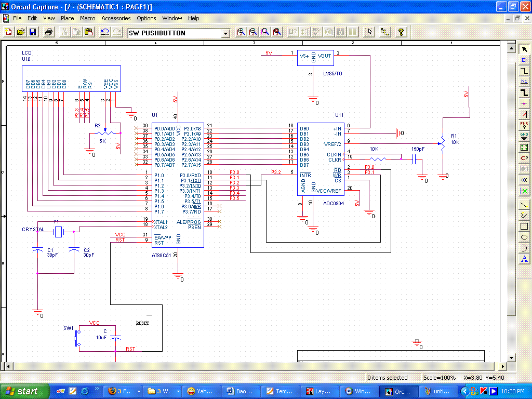Screen dimensions: 532x399
Task: Click the Zoom In toolbar icon
Action: (241, 32)
